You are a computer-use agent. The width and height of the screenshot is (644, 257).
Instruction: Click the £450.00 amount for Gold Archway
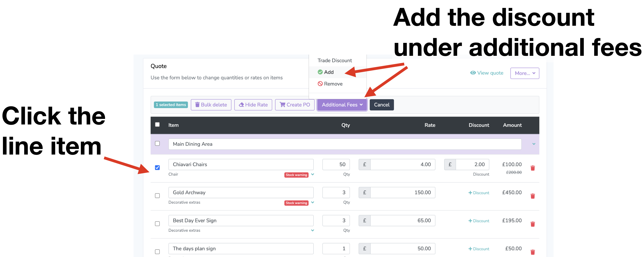[512, 192]
